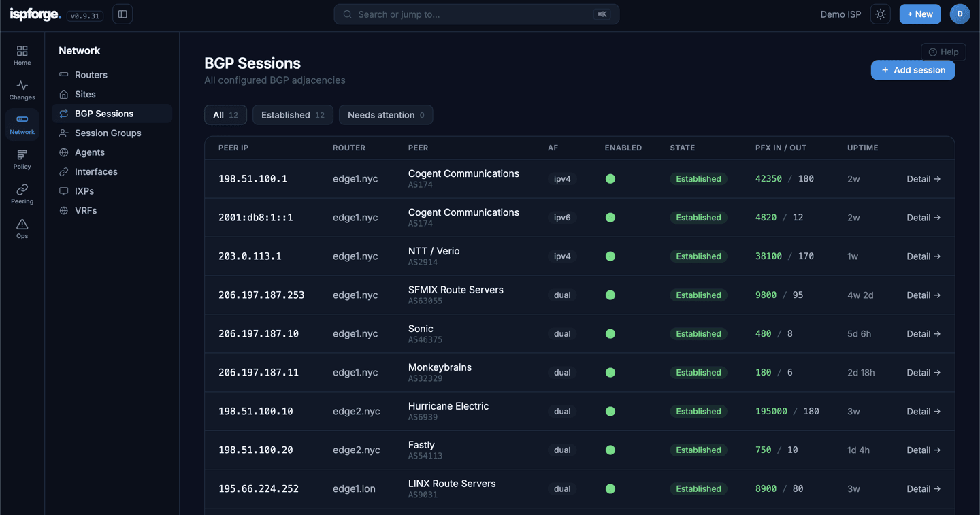
Task: Click the v0.9.31 version badge
Action: [x=85, y=16]
